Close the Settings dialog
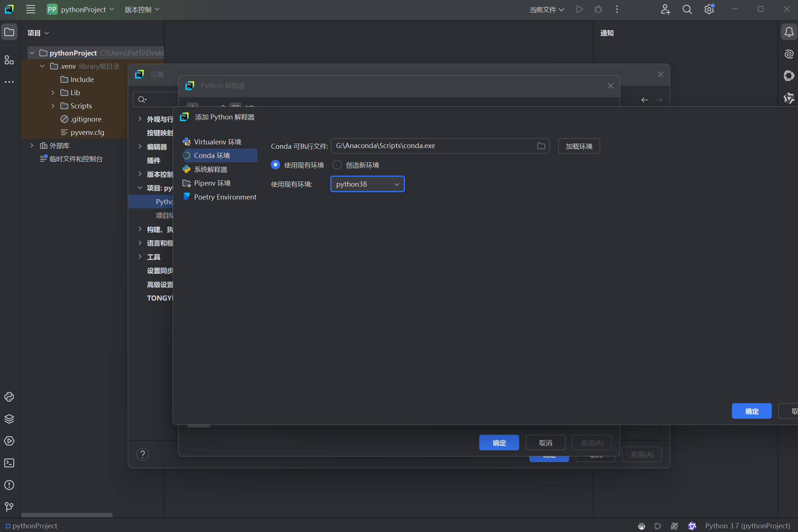The image size is (798, 532). point(660,75)
